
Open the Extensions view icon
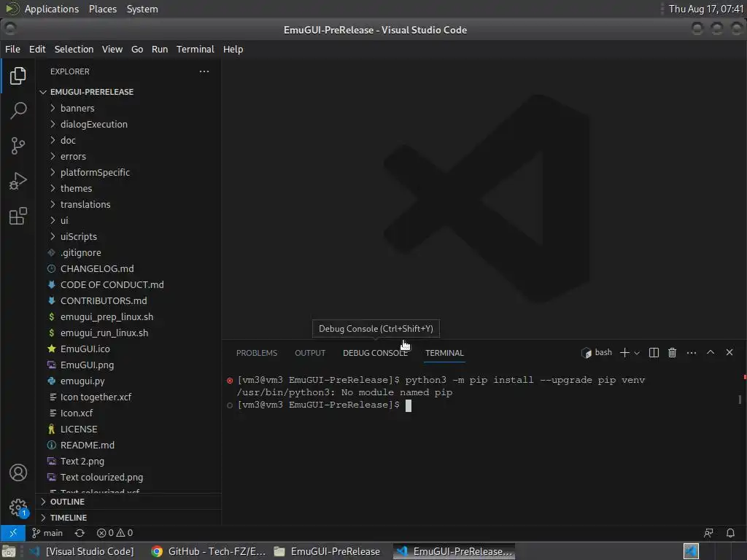[18, 216]
